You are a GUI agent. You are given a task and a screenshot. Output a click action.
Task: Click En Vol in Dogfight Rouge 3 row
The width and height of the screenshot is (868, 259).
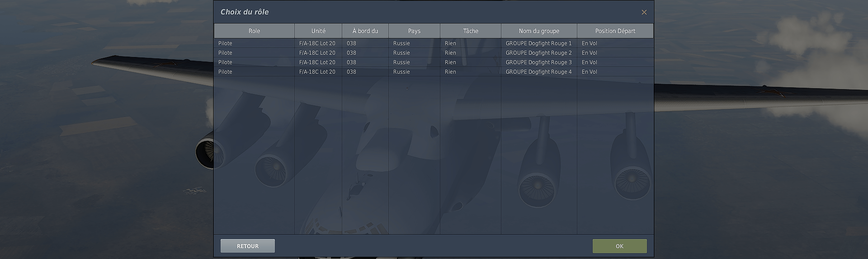click(x=590, y=62)
